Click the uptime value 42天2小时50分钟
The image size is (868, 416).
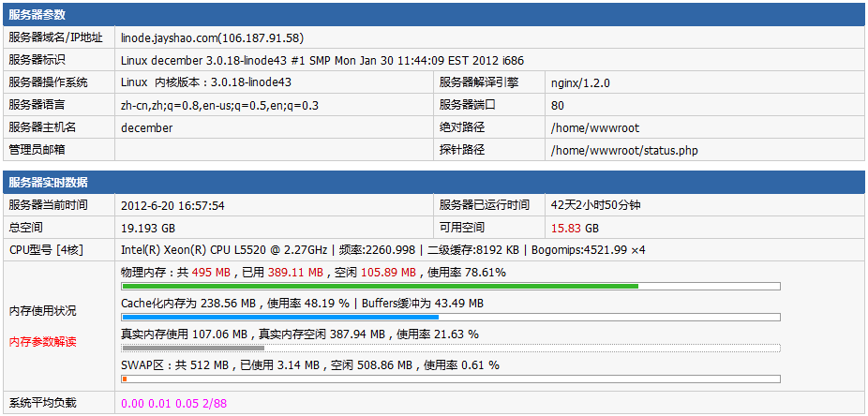(595, 205)
